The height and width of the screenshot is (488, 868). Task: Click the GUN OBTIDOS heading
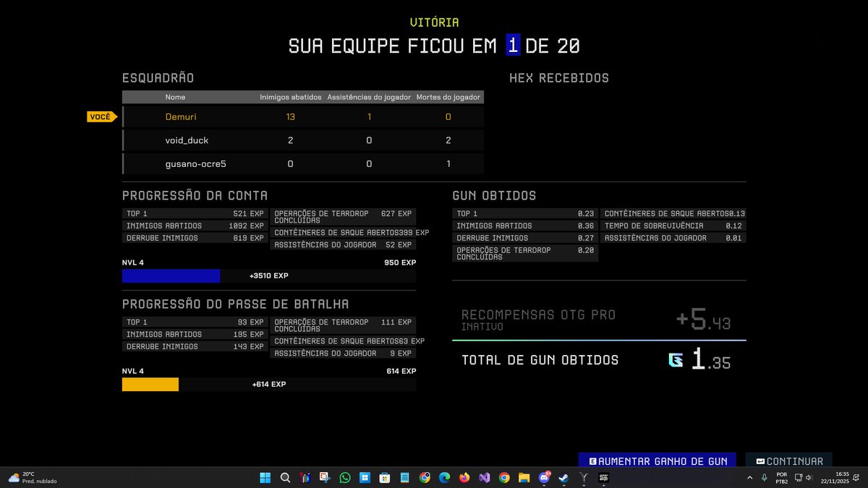494,195
